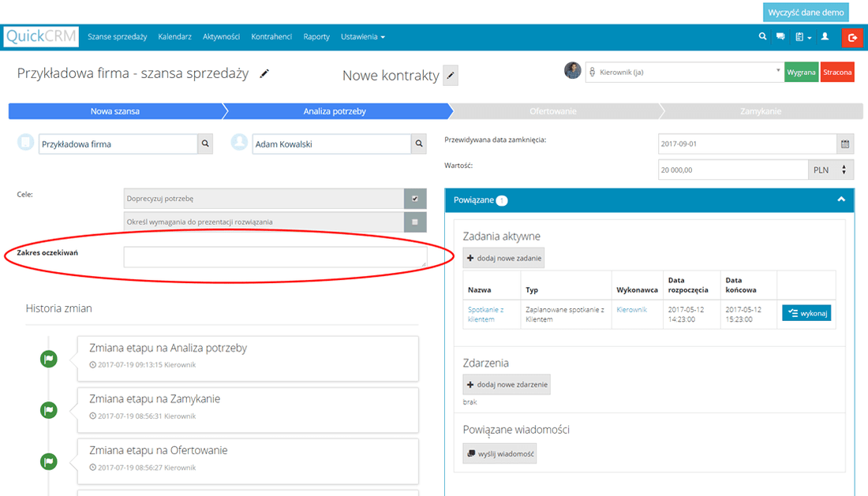Check the 'Określ wymagania do prezentacji rozwiązania' goal
The height and width of the screenshot is (496, 868).
pyautogui.click(x=416, y=222)
